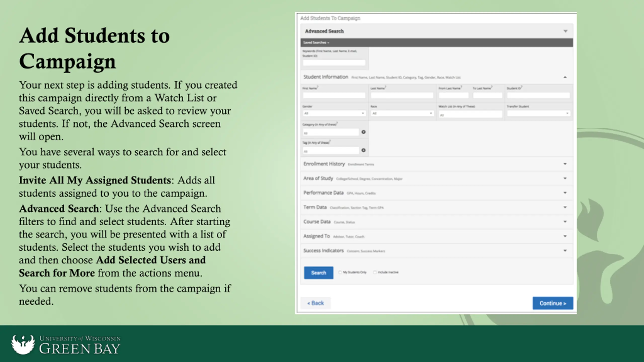Expand the Success Indicators section
The image size is (644, 362).
coord(565,251)
